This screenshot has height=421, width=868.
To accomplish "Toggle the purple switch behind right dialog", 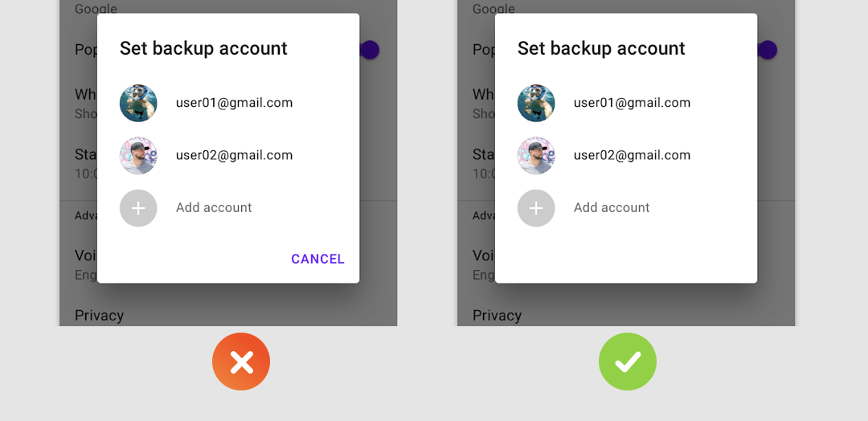I will (x=768, y=50).
